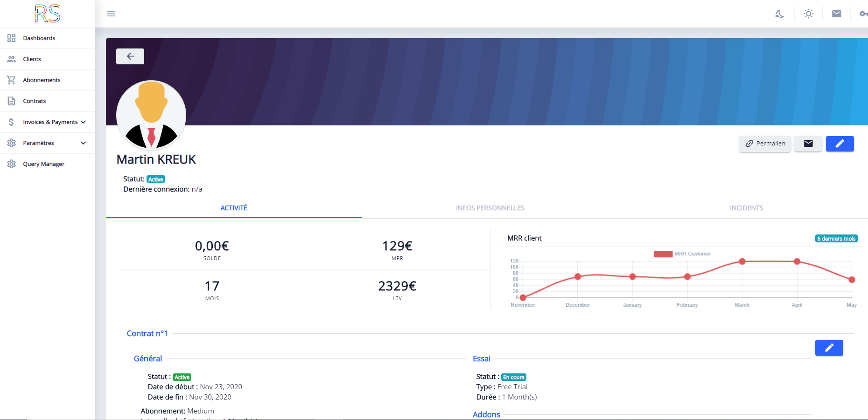Click the Contrat n°1 heading
The height and width of the screenshot is (420, 868).
pyautogui.click(x=147, y=334)
